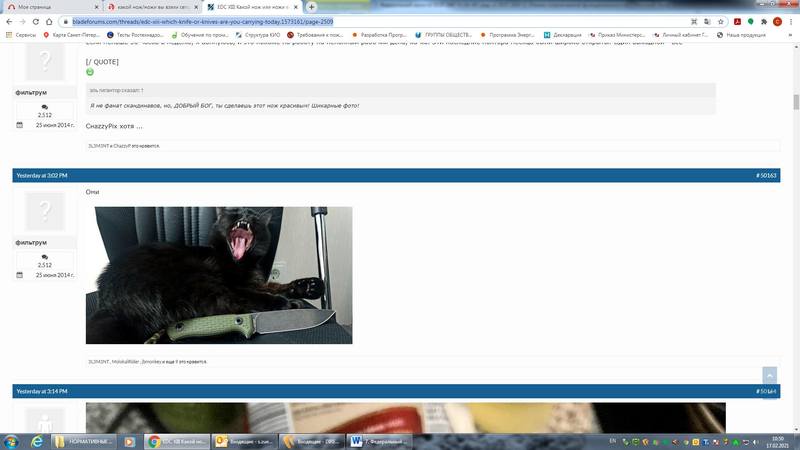Select the active EDC XIII tab
Screen dimensions: 800x450
tap(251, 7)
